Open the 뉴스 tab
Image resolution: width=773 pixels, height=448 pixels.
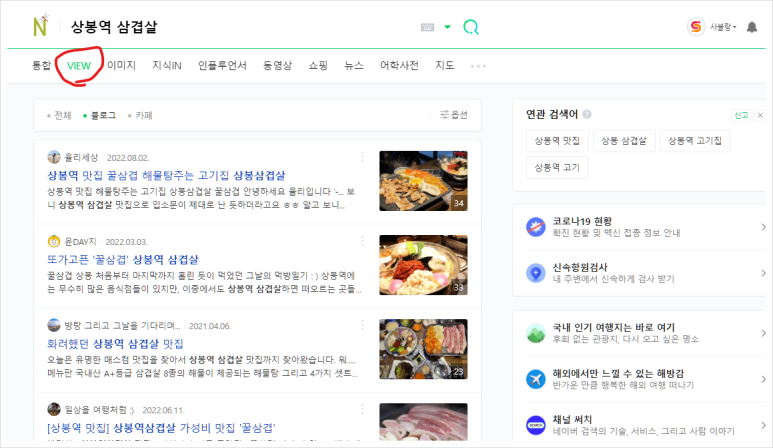353,66
